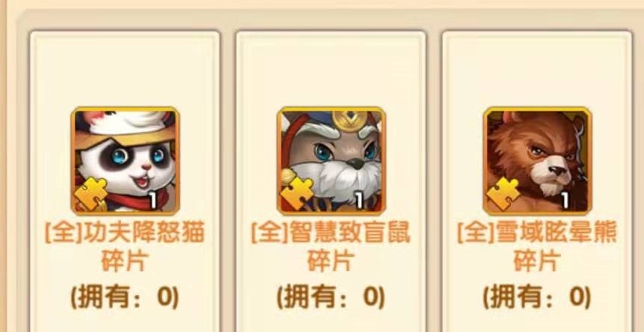This screenshot has height=332, width=644.
Task: Tap puzzle piece icon on bear portrait
Action: [504, 195]
